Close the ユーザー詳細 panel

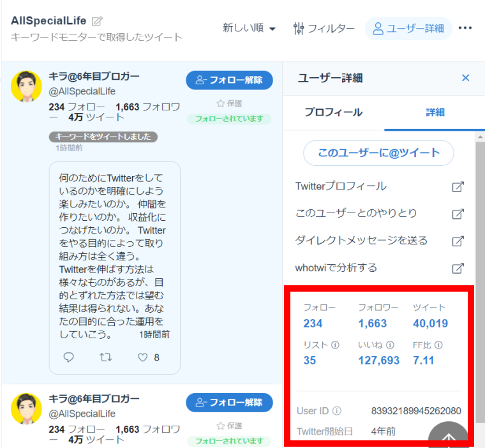coord(465,78)
